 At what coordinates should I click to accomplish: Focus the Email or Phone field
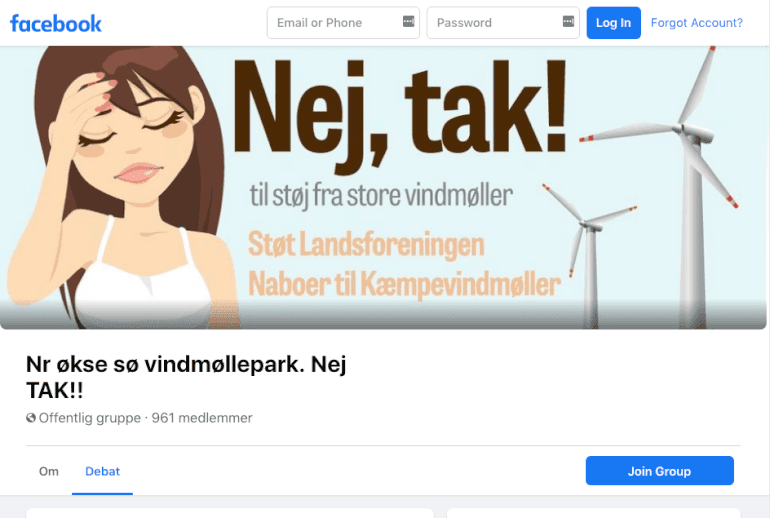coord(343,23)
